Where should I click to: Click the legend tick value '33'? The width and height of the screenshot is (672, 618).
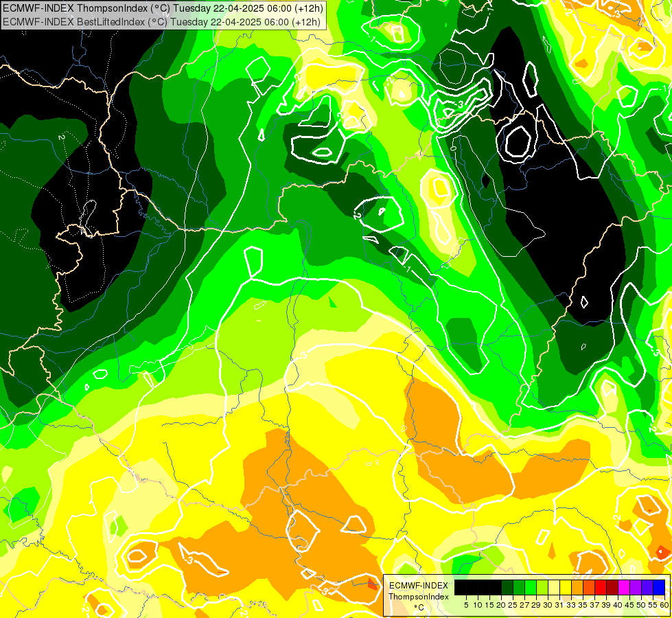[x=571, y=605]
